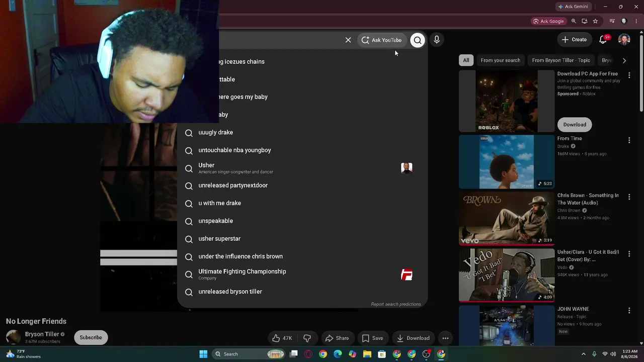Dislike the video
This screenshot has width=644, height=362.
click(x=307, y=338)
